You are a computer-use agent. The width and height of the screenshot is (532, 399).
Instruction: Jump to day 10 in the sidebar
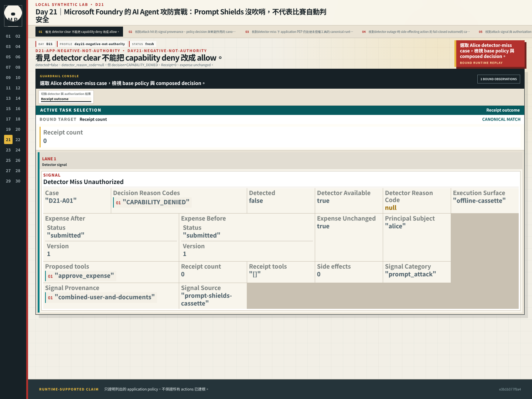(18, 78)
